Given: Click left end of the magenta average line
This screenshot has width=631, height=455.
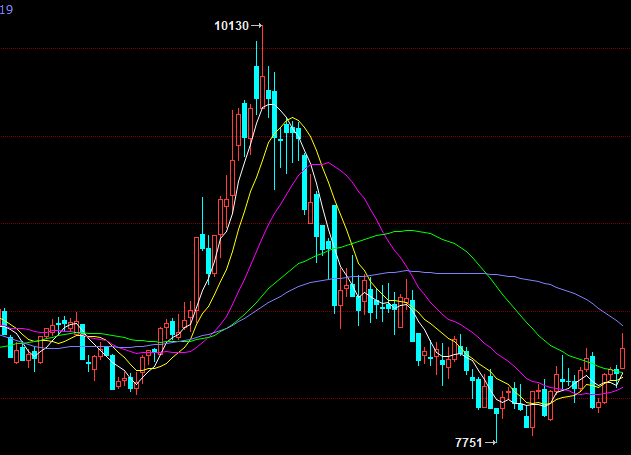Looking at the screenshot, I should (x=3, y=324).
